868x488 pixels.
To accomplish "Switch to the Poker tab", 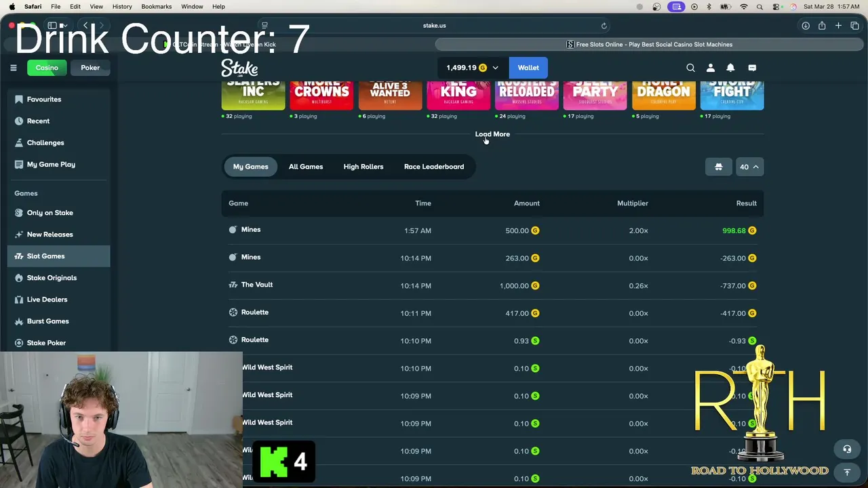I will (90, 68).
